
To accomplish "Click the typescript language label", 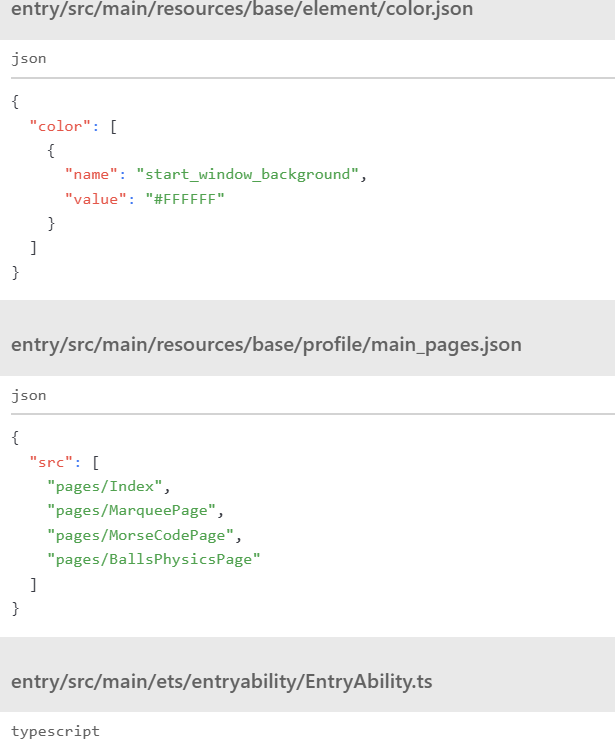I will (x=56, y=731).
